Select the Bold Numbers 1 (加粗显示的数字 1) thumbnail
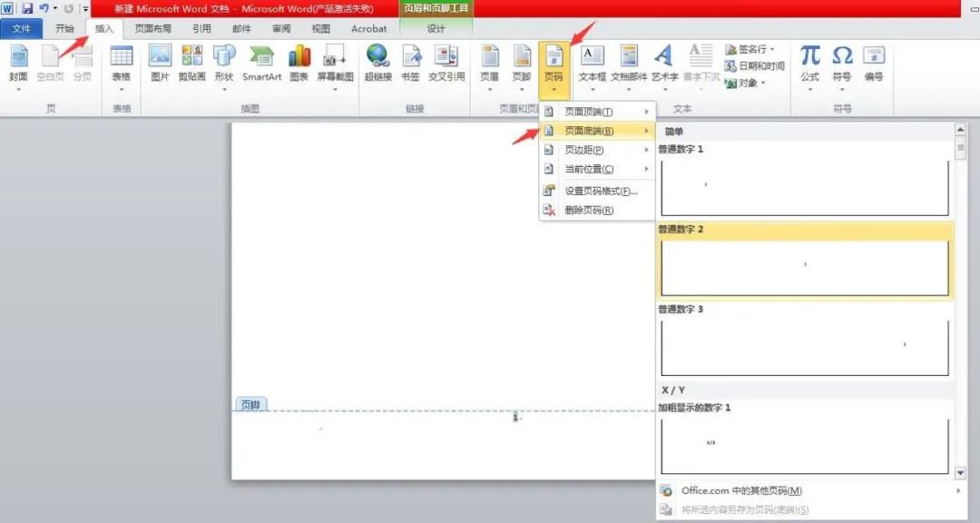980x523 pixels. (x=805, y=446)
